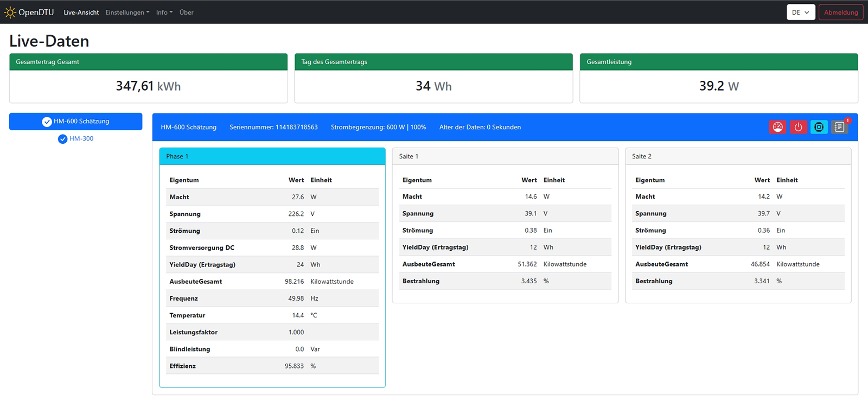Open the event log journal icon
868x407 pixels.
(x=839, y=127)
